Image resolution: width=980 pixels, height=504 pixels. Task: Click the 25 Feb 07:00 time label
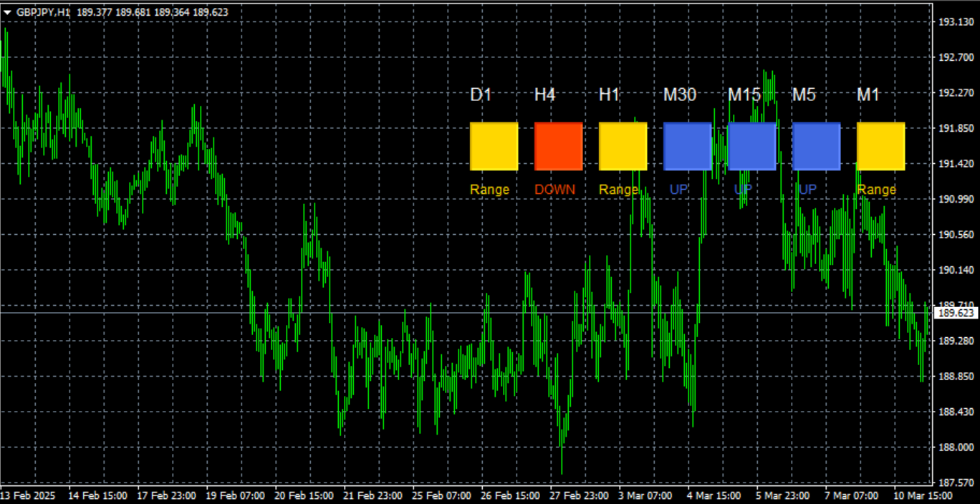point(441,495)
